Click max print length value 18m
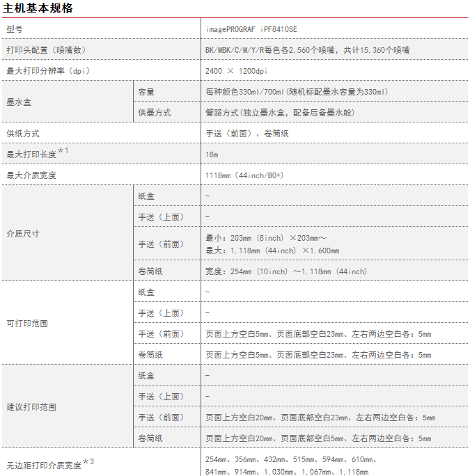Image resolution: width=470 pixels, height=476 pixels. point(212,154)
